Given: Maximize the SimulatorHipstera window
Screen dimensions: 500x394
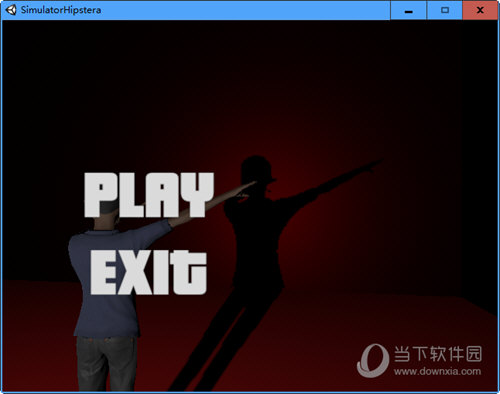Looking at the screenshot, I should coord(445,10).
